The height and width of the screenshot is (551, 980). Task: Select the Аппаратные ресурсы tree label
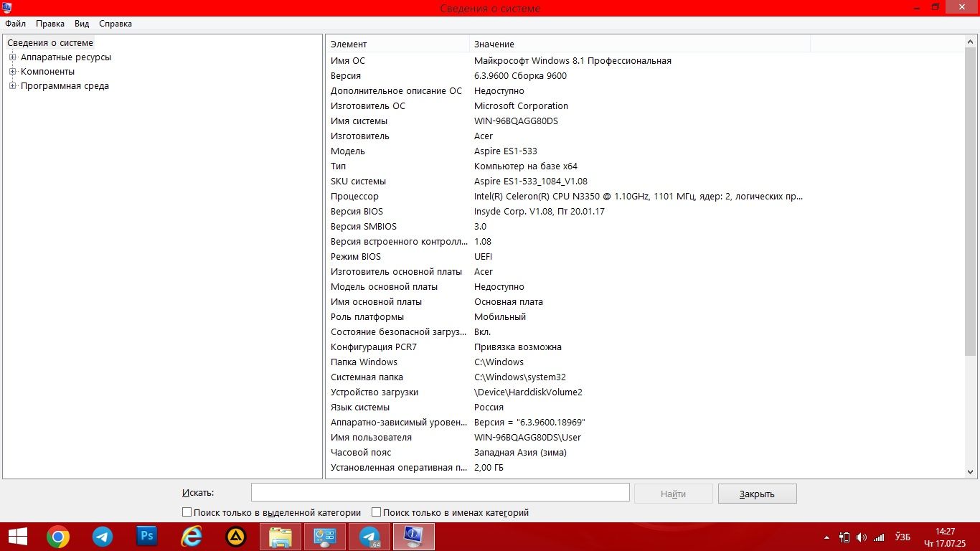66,57
